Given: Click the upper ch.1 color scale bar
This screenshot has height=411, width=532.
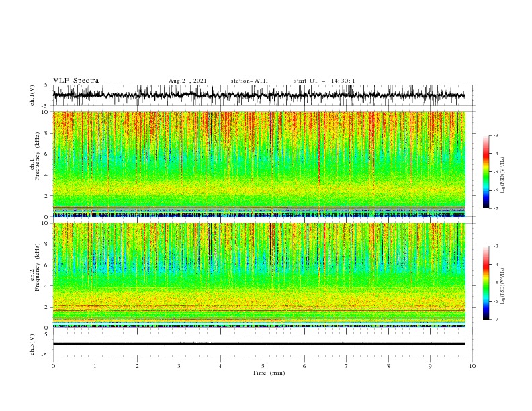Looking at the screenshot, I should point(486,172).
